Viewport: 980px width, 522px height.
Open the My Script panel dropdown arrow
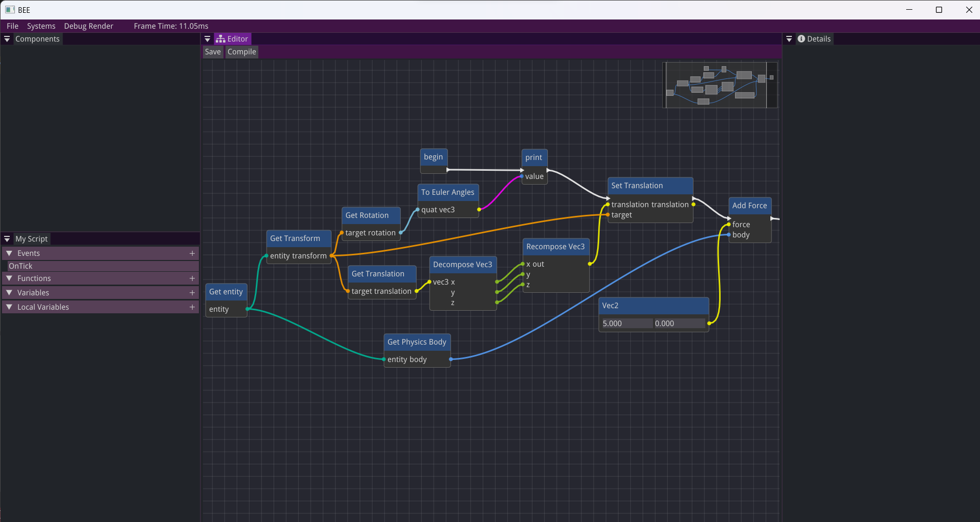pos(7,239)
